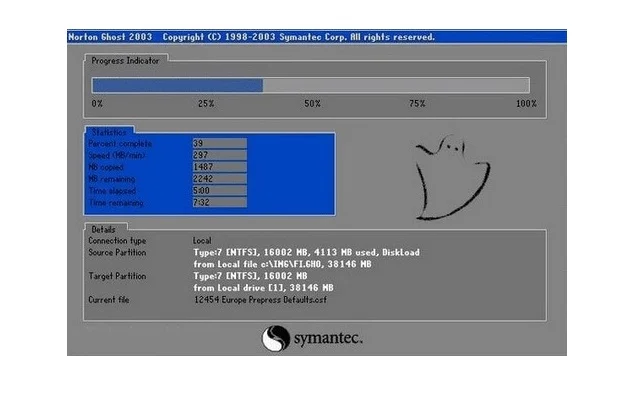Click the 'Percent complete' label
Viewport: 640px width, 400px height.
120,144
